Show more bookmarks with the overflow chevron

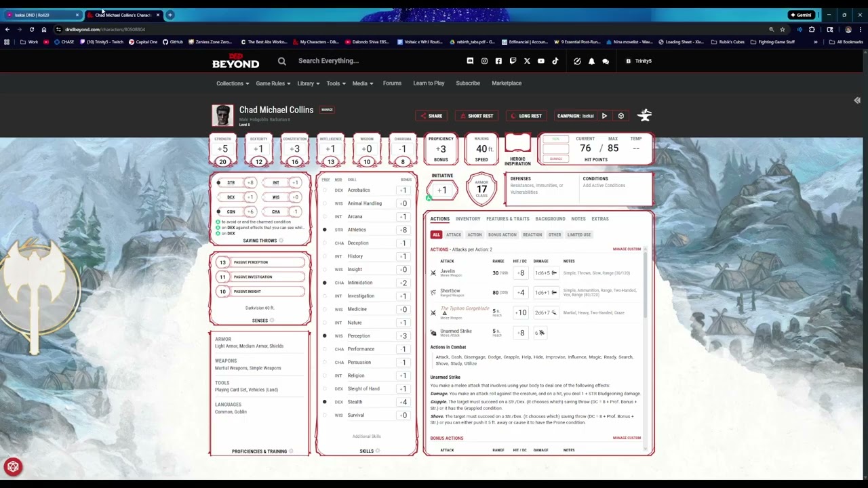[816, 42]
